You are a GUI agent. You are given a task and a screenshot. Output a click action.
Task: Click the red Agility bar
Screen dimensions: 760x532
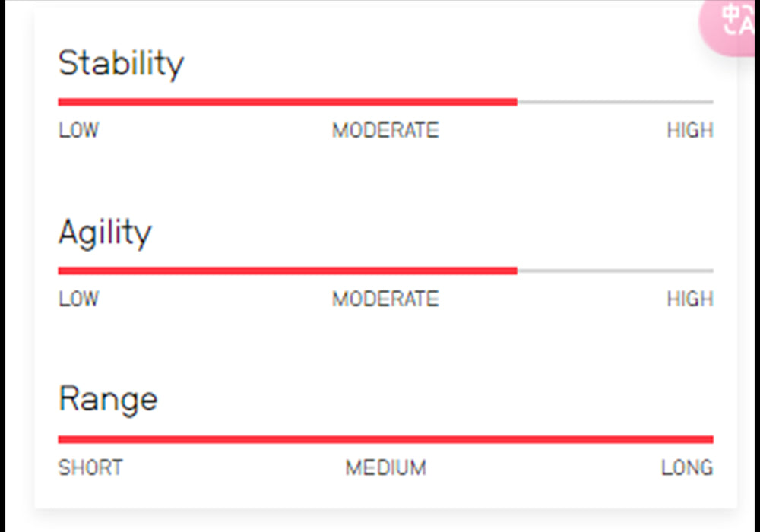coord(288,271)
